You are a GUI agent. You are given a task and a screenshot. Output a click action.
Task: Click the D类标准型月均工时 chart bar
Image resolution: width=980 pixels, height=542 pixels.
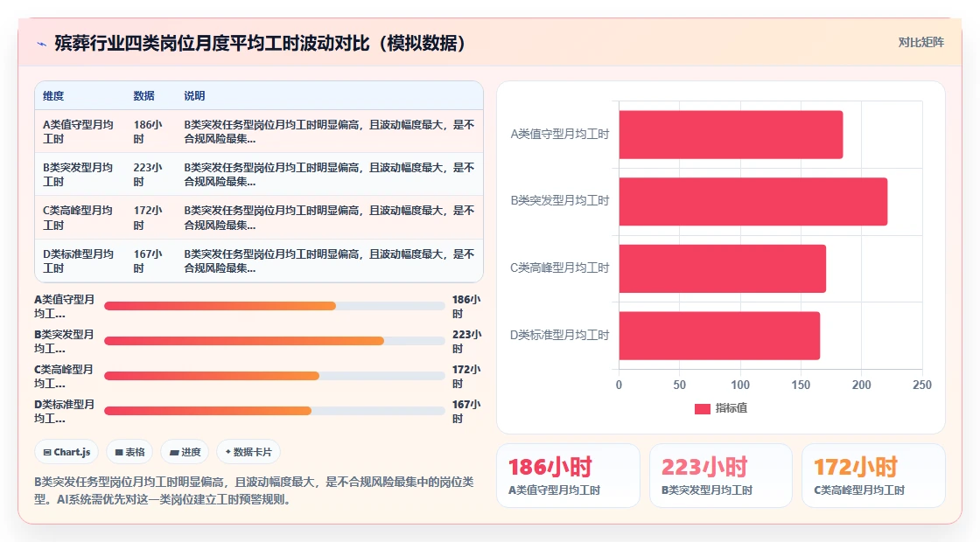(719, 336)
